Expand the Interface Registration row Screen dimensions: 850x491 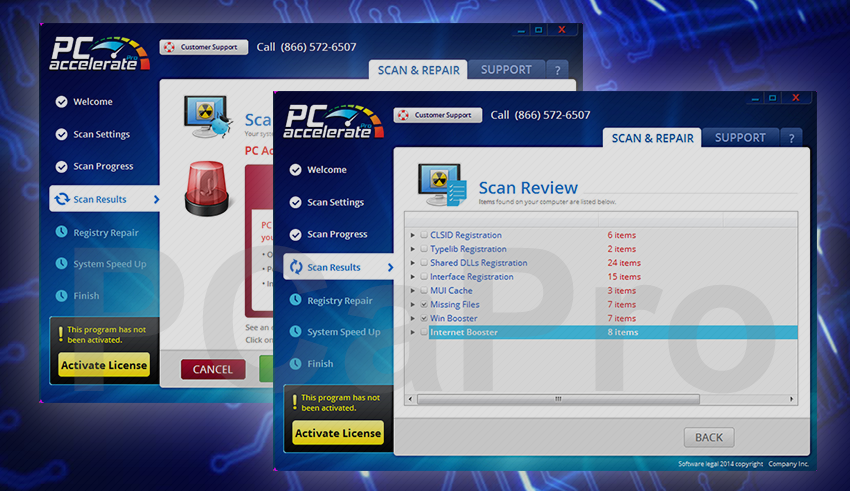[x=413, y=276]
